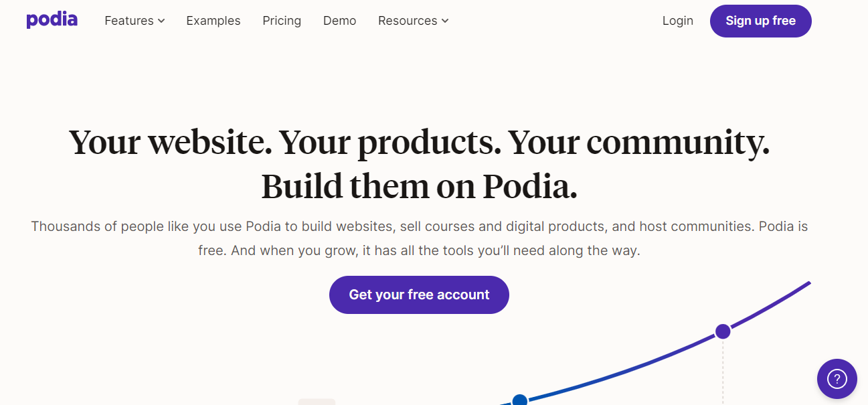Open the help question mark widget
The image size is (868, 405).
point(837,379)
